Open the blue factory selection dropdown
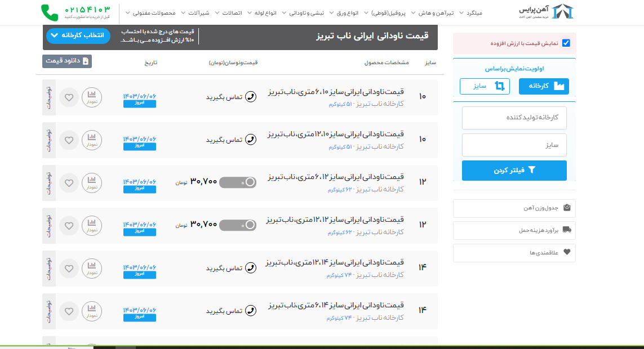 coord(77,35)
